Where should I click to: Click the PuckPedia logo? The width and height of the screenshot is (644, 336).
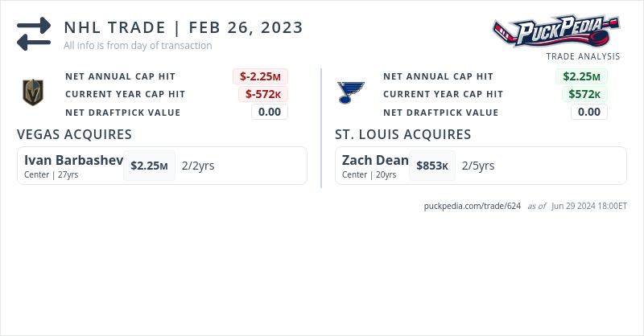556,32
